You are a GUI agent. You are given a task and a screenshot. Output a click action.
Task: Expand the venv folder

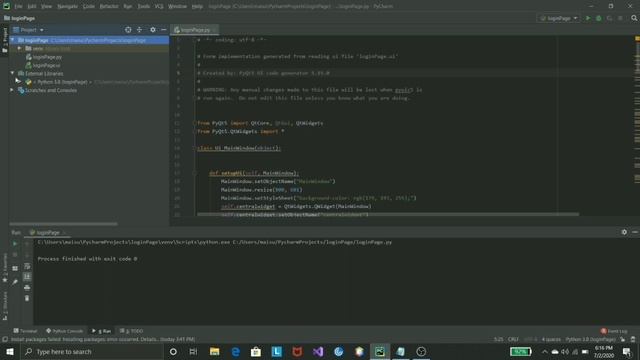19,49
